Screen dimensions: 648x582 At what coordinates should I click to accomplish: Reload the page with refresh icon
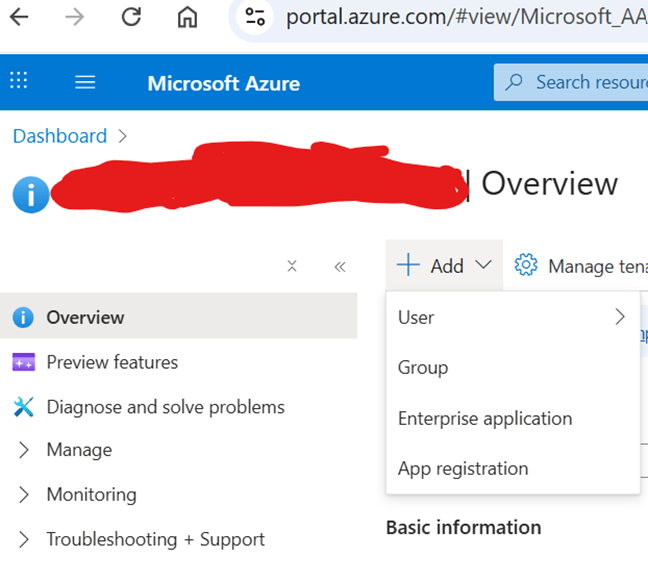131,17
